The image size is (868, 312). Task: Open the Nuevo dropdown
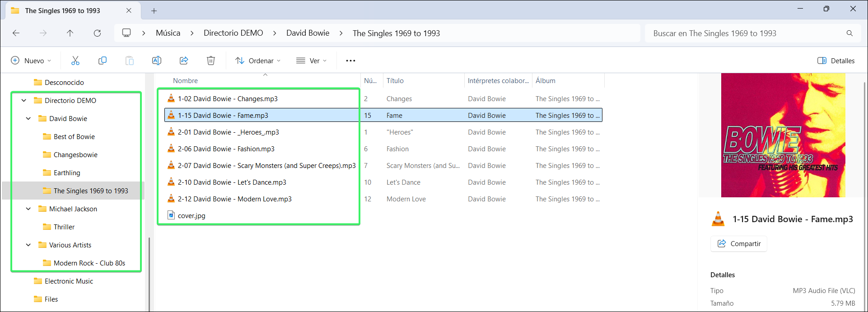click(31, 61)
